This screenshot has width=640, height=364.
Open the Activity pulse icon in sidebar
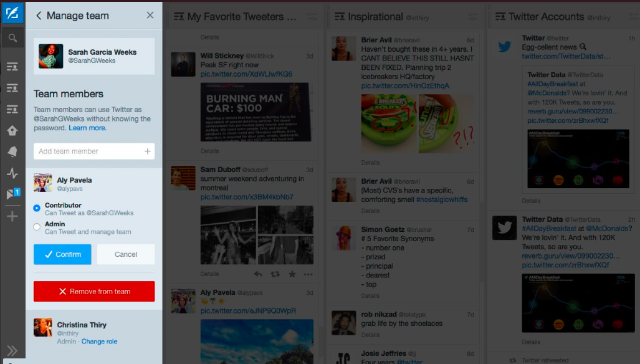point(12,173)
